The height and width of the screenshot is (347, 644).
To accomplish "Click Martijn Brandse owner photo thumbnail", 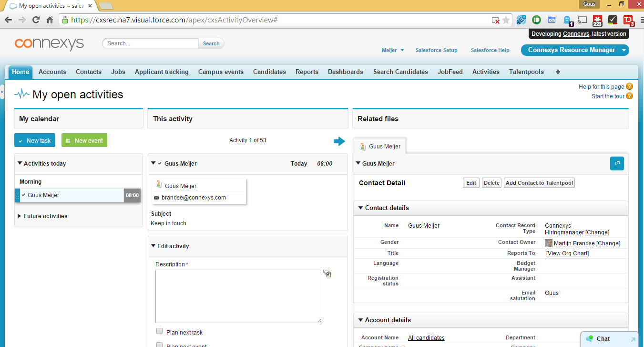I will tap(549, 243).
